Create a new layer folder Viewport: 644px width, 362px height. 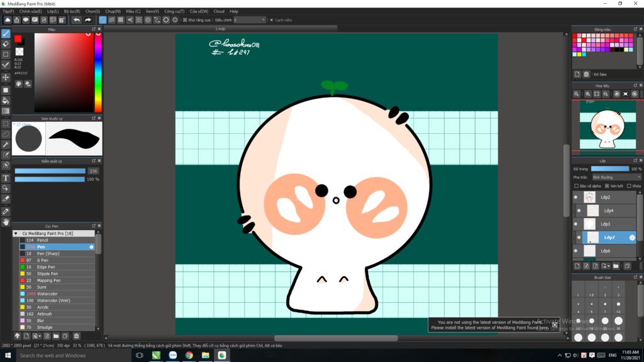(616, 266)
